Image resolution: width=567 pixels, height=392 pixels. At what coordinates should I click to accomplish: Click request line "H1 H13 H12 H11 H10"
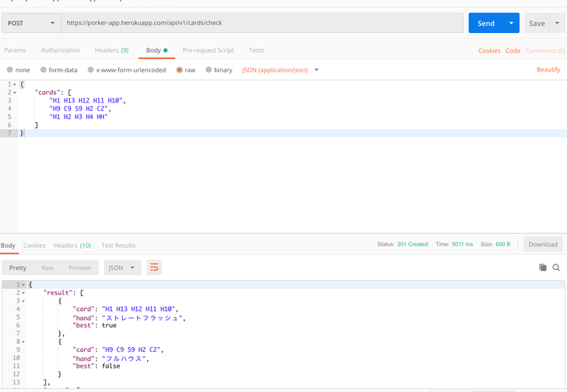click(x=87, y=101)
